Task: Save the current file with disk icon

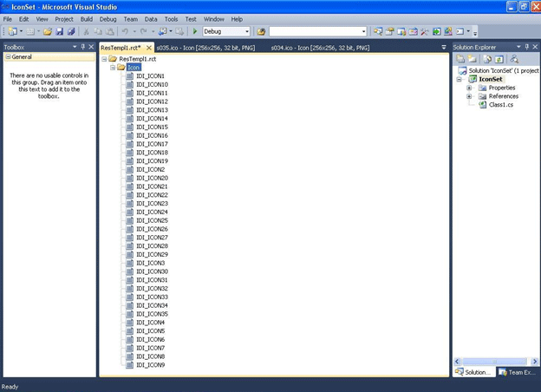Action: click(59, 31)
